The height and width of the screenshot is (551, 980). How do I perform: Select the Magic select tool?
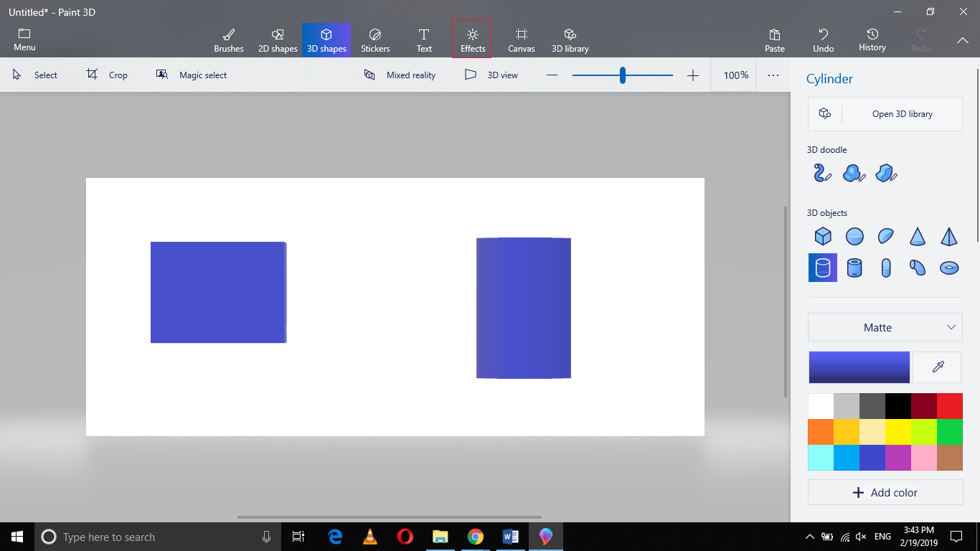(x=192, y=75)
